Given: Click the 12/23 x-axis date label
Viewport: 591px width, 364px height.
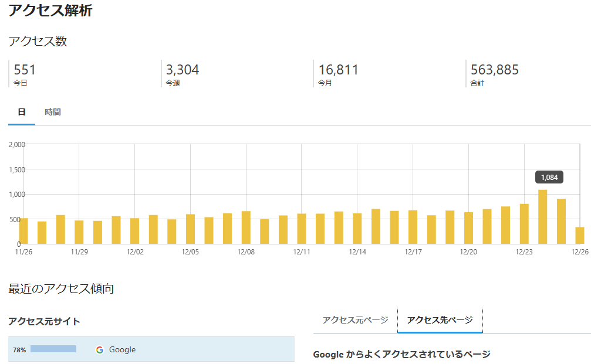Looking at the screenshot, I should coord(524,252).
